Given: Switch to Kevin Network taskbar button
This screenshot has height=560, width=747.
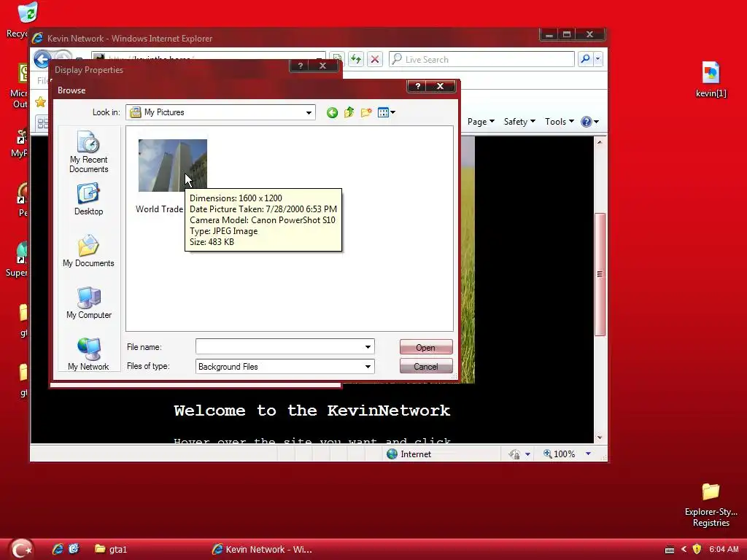Looking at the screenshot, I should click(262, 549).
